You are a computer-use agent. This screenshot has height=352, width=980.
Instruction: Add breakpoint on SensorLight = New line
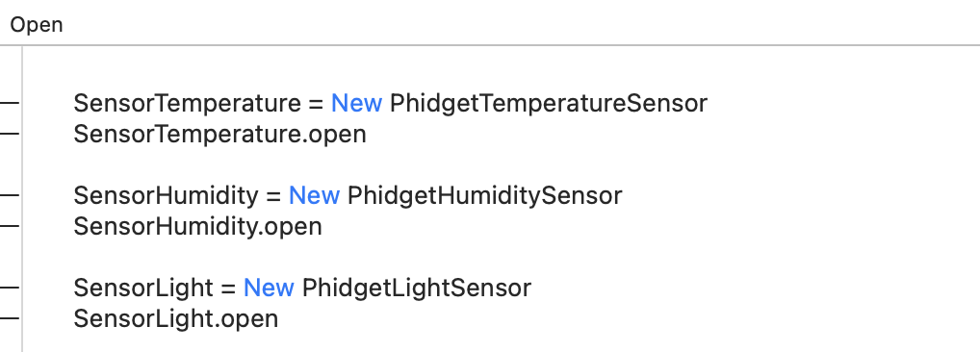(x=10, y=288)
